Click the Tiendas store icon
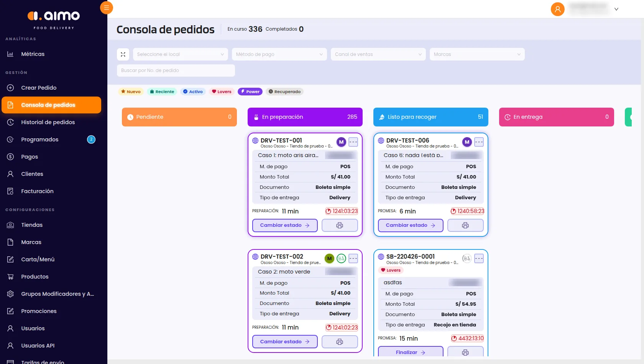 point(10,225)
